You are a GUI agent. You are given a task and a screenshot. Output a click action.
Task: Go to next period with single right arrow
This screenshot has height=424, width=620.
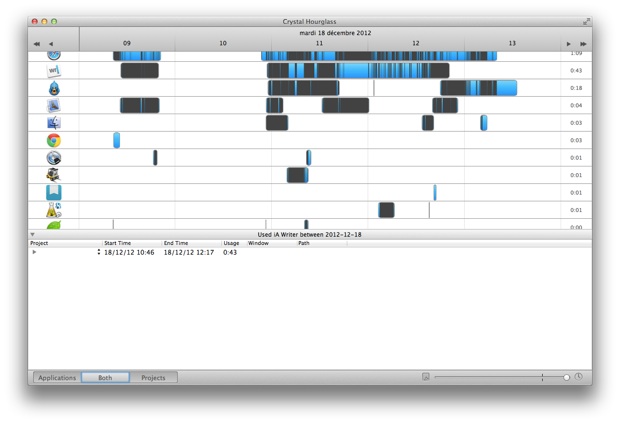569,44
